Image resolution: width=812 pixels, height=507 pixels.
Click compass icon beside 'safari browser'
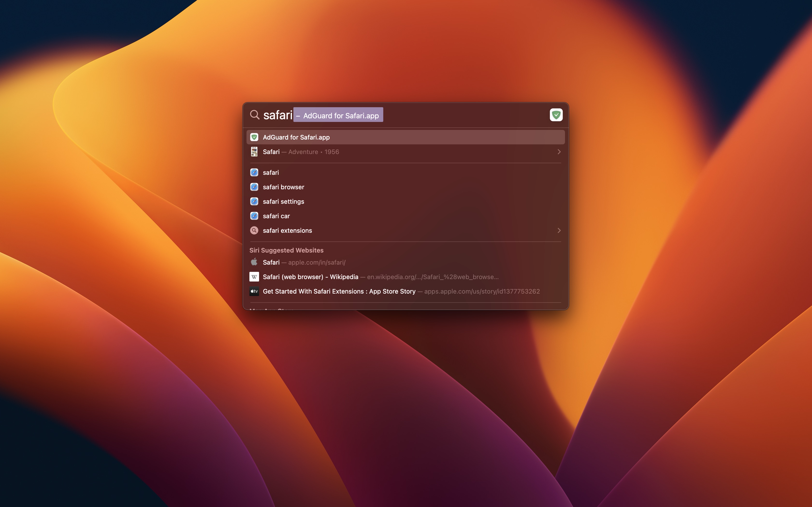coord(254,187)
